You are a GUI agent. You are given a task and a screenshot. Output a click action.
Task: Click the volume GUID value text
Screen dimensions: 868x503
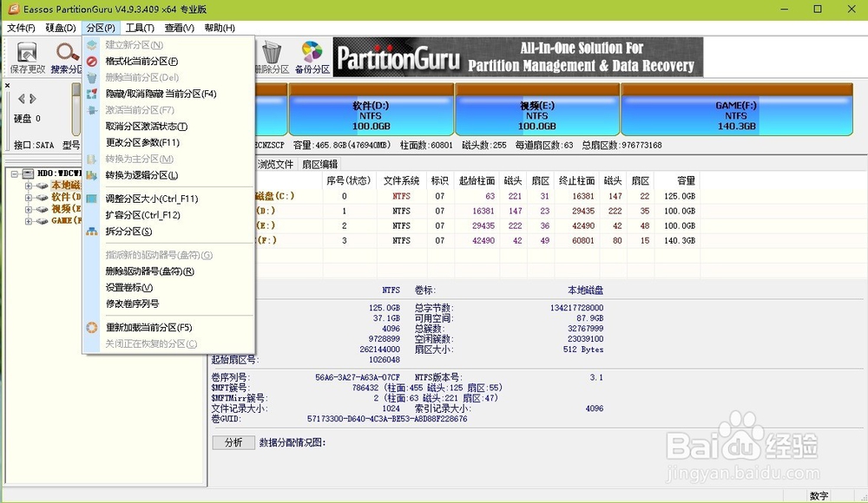pyautogui.click(x=387, y=419)
